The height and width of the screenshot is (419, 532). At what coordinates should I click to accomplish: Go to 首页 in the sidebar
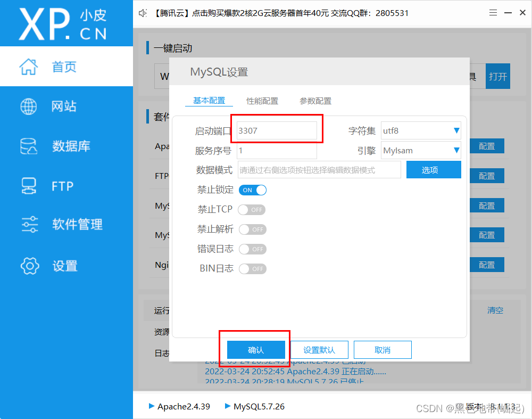tap(66, 67)
